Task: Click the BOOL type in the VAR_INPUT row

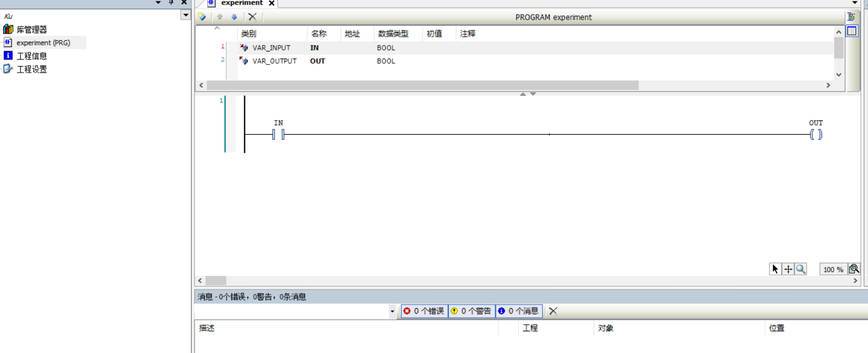Action: pyautogui.click(x=386, y=47)
